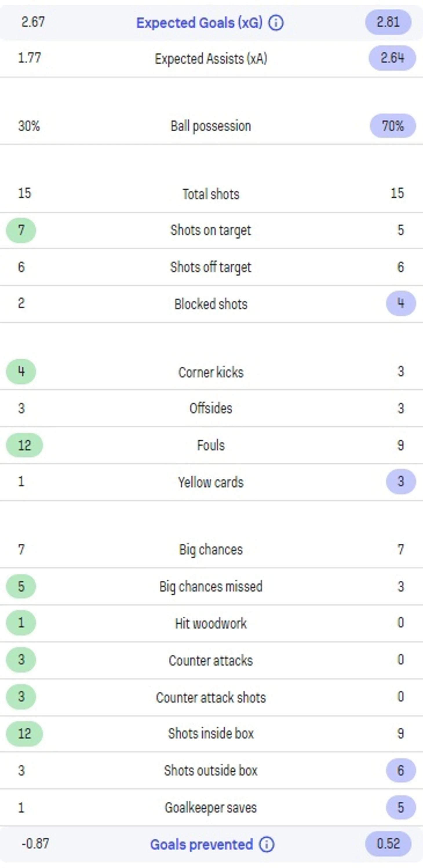The height and width of the screenshot is (868, 423).
Task: Click the Expected Assists (xA) label
Action: coord(211,59)
